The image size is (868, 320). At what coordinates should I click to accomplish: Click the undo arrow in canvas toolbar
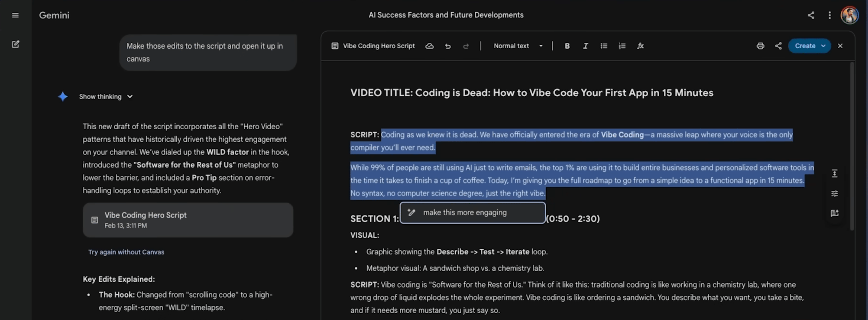pyautogui.click(x=448, y=46)
